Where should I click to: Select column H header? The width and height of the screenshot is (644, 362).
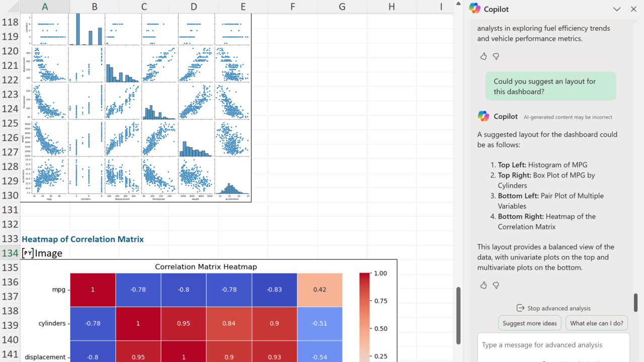coord(392,7)
